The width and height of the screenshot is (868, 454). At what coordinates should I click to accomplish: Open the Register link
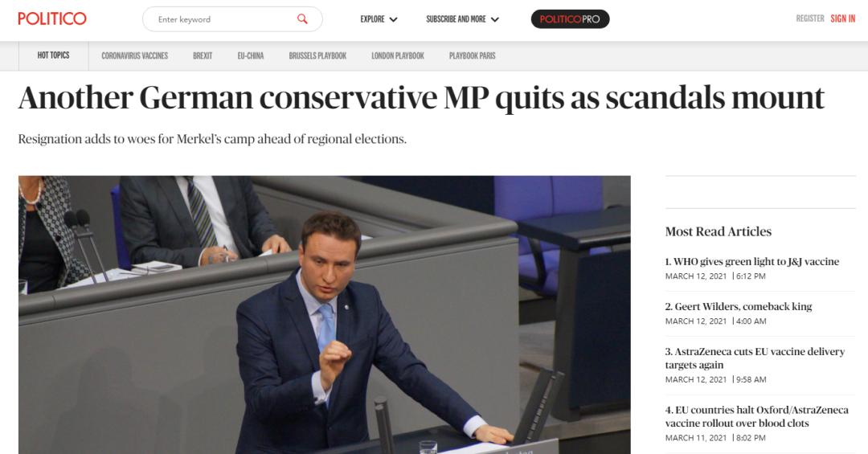tap(810, 18)
